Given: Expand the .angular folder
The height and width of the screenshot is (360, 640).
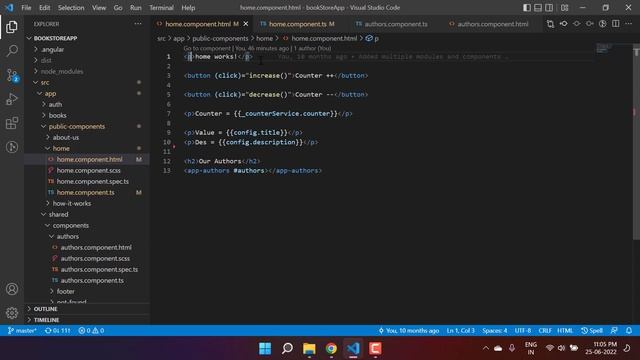Looking at the screenshot, I should click(52, 49).
